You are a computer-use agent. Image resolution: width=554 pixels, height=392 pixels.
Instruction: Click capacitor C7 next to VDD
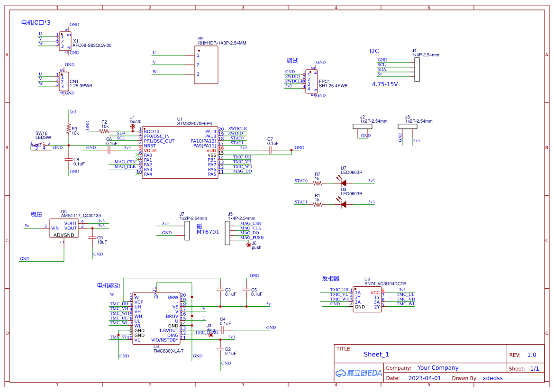270,150
